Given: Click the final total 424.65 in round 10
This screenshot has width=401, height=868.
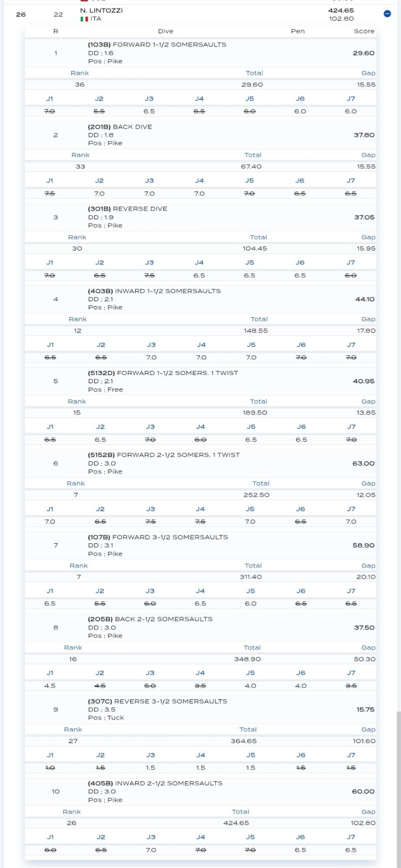Looking at the screenshot, I should click(236, 823).
